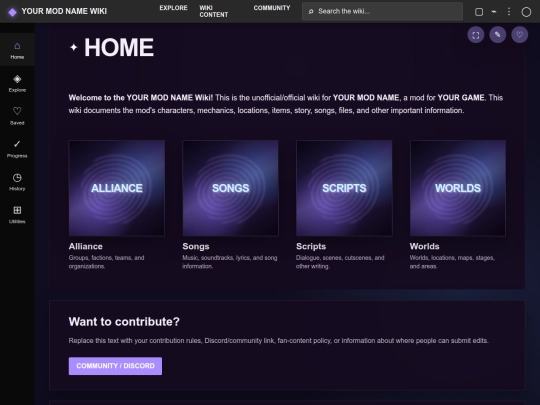The width and height of the screenshot is (540, 405).
Task: Open the three-dot more options menu
Action: pyautogui.click(x=509, y=12)
